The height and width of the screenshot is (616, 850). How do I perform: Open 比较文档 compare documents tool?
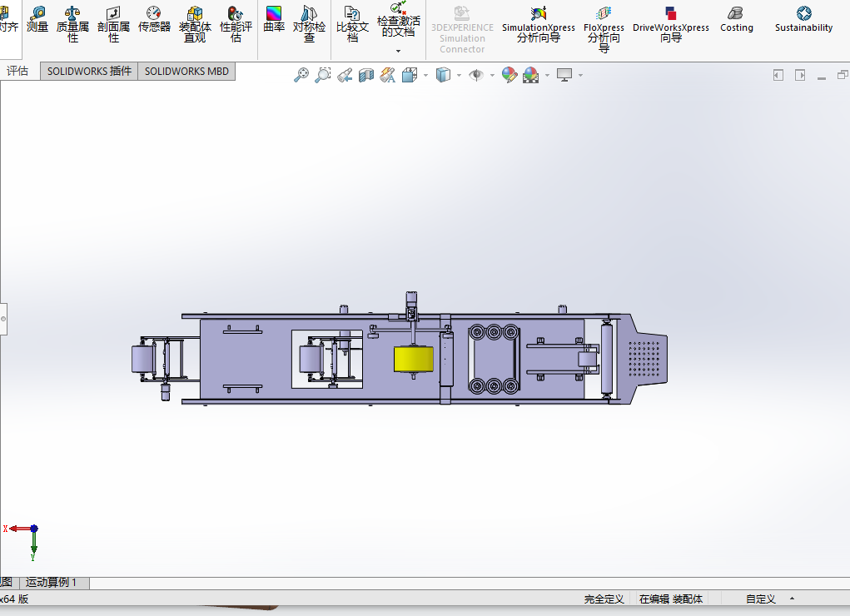352,24
